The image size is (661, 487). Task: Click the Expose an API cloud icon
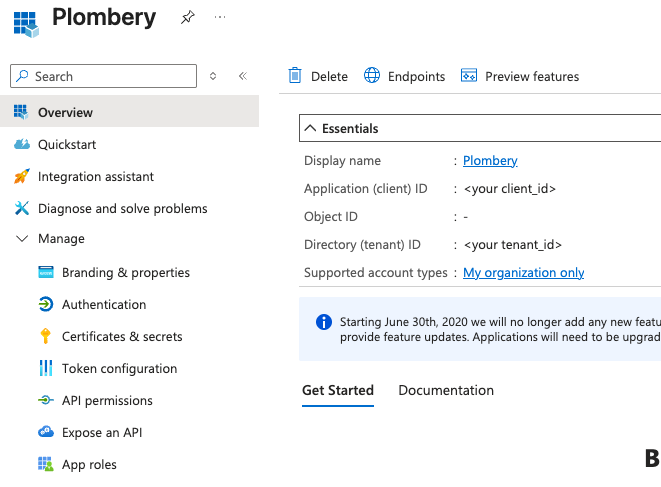tap(46, 432)
